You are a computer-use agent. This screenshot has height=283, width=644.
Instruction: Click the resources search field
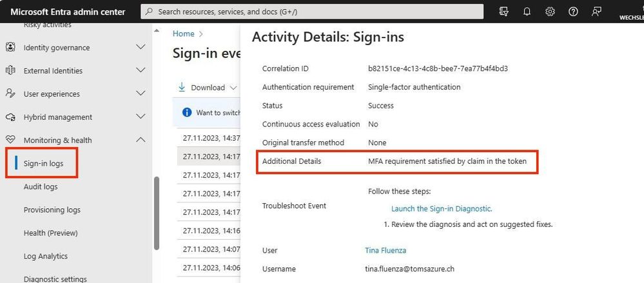pos(312,12)
